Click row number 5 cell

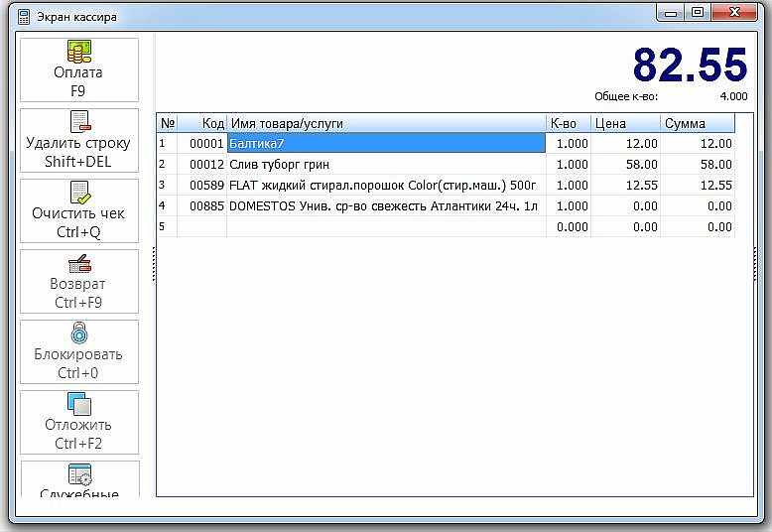(x=168, y=227)
